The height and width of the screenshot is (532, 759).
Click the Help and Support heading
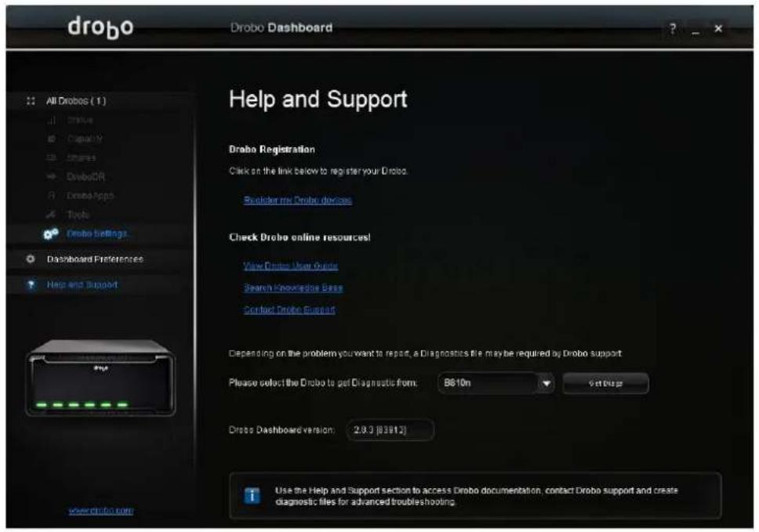click(x=318, y=100)
